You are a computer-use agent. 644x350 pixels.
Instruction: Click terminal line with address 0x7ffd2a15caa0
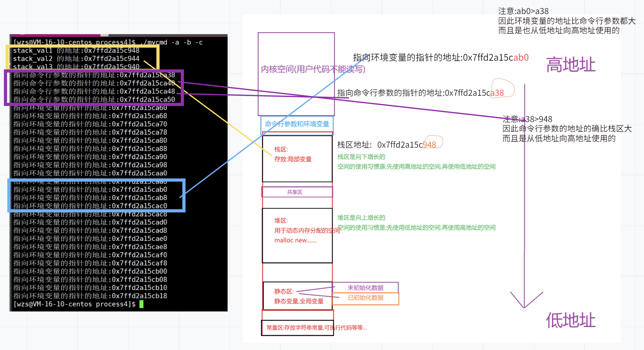(90, 173)
